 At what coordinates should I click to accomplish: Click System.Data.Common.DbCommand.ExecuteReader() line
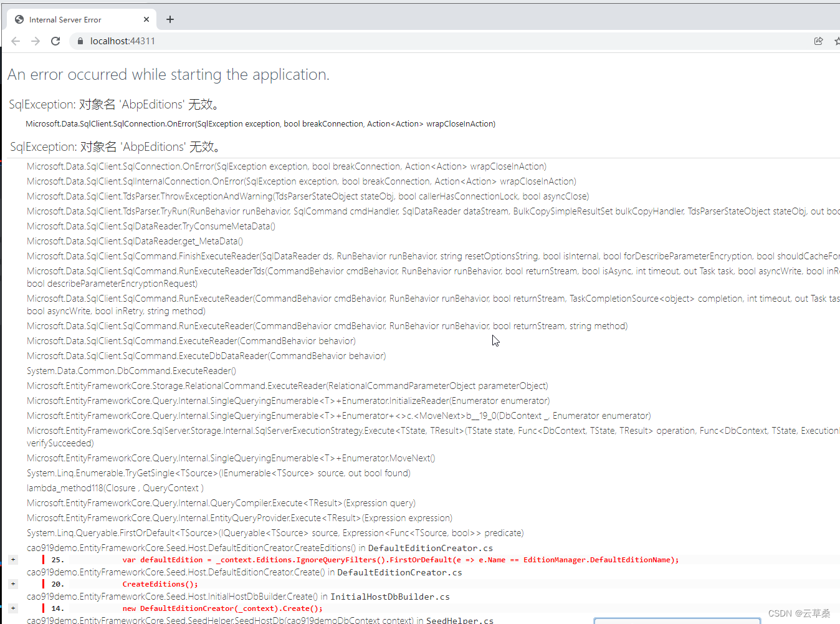(x=131, y=371)
